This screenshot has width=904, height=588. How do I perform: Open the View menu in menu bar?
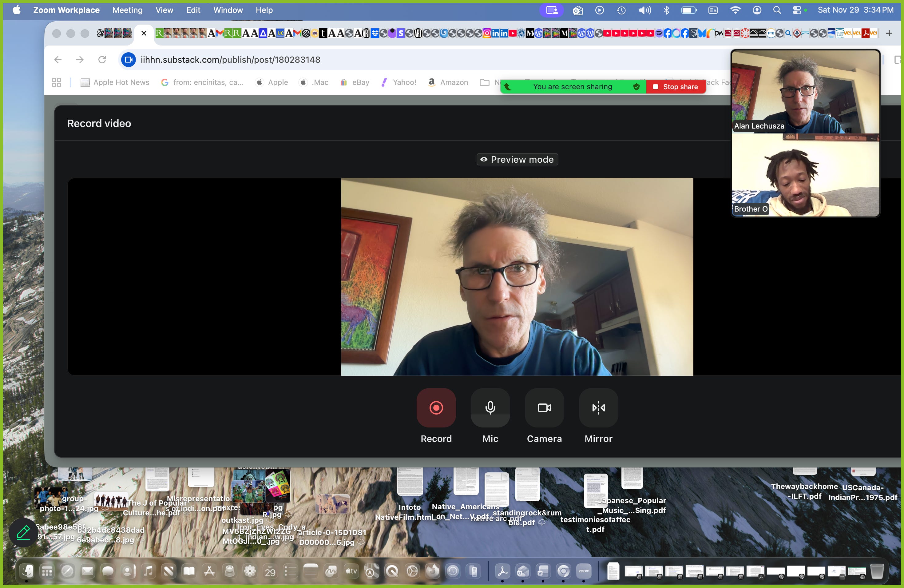click(164, 10)
